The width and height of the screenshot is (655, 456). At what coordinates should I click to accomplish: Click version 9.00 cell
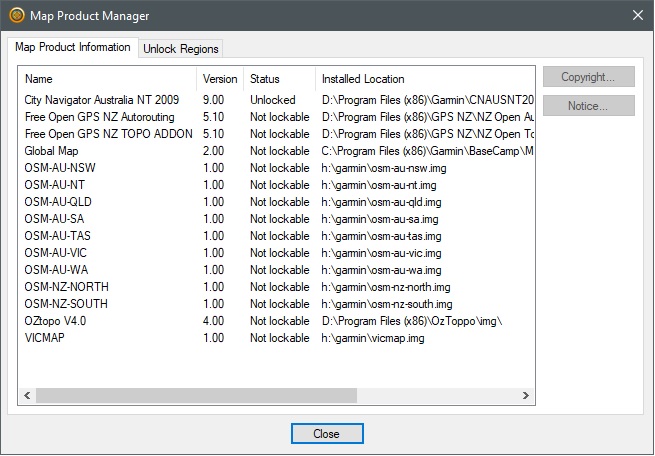(213, 100)
